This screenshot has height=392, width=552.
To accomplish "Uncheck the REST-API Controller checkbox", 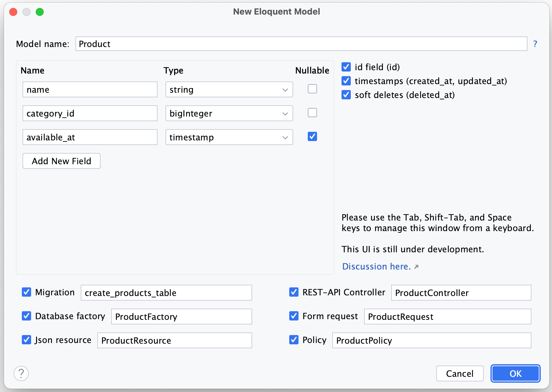I will point(294,292).
